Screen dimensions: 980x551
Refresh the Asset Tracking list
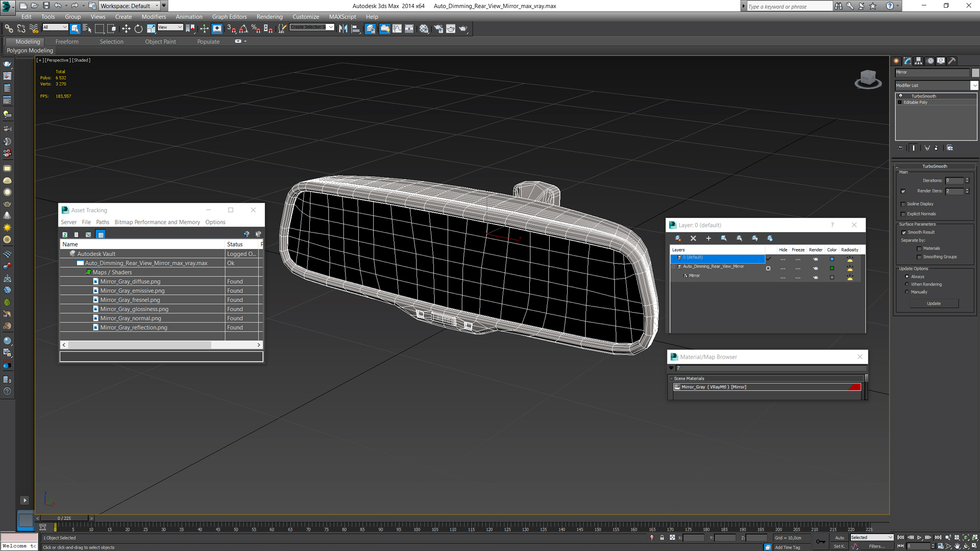65,235
